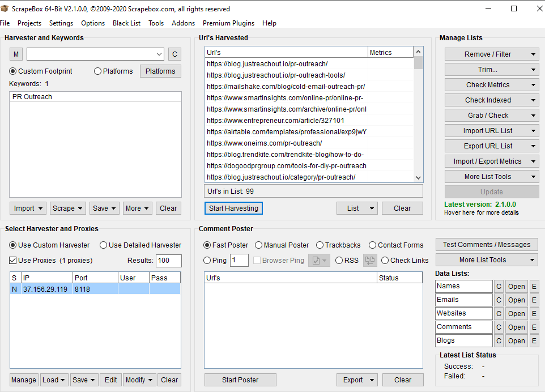Open the File menu
Viewport: 545px width, 392px height.
5,23
